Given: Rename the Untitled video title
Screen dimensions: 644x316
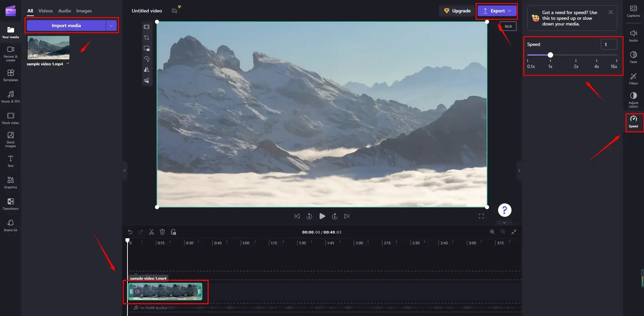Looking at the screenshot, I should 147,11.
